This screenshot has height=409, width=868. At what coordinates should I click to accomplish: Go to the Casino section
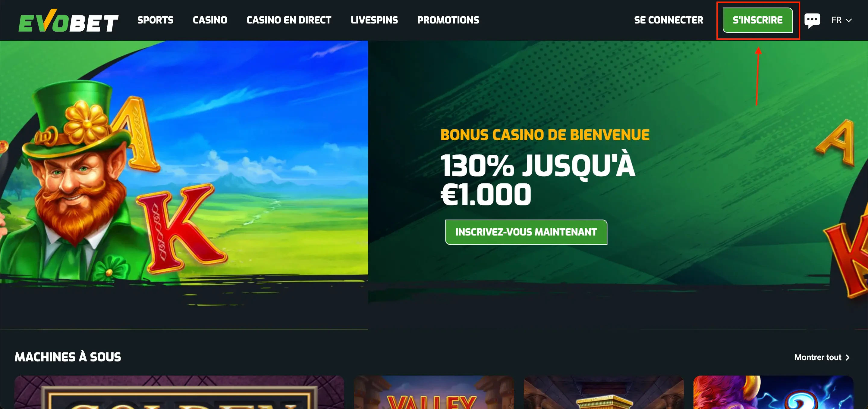pyautogui.click(x=210, y=20)
